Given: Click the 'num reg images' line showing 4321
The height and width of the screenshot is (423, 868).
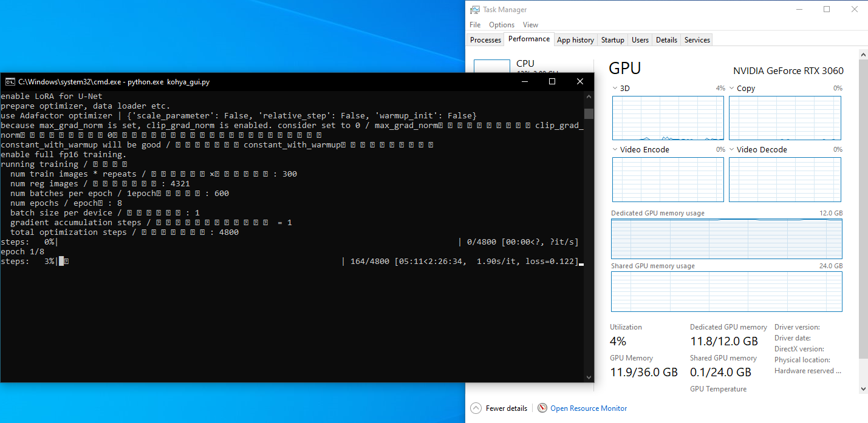Looking at the screenshot, I should [x=100, y=184].
